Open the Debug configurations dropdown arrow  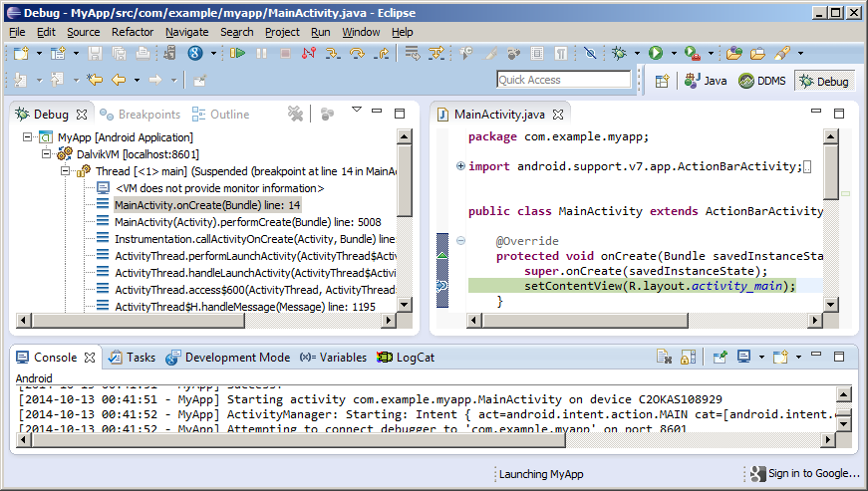(x=637, y=54)
